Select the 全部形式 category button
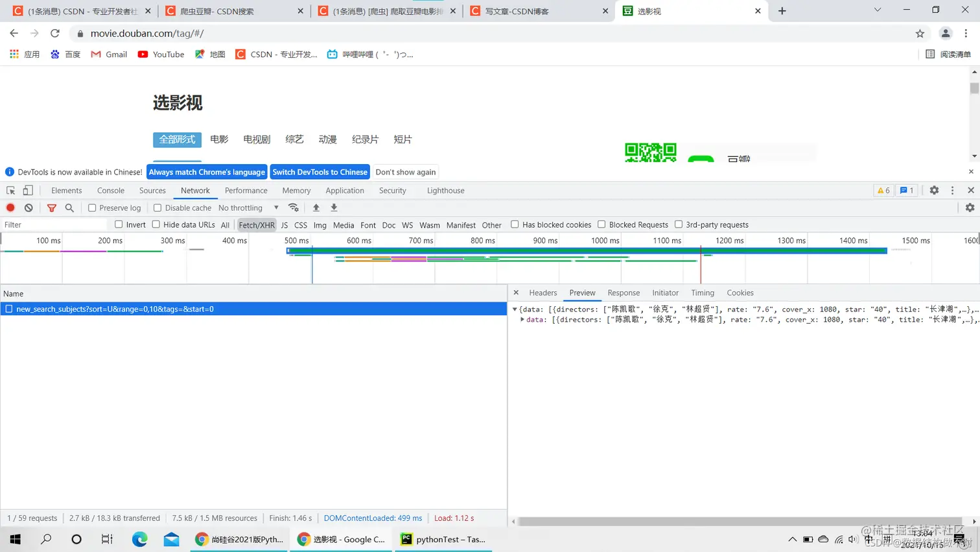 tap(177, 139)
